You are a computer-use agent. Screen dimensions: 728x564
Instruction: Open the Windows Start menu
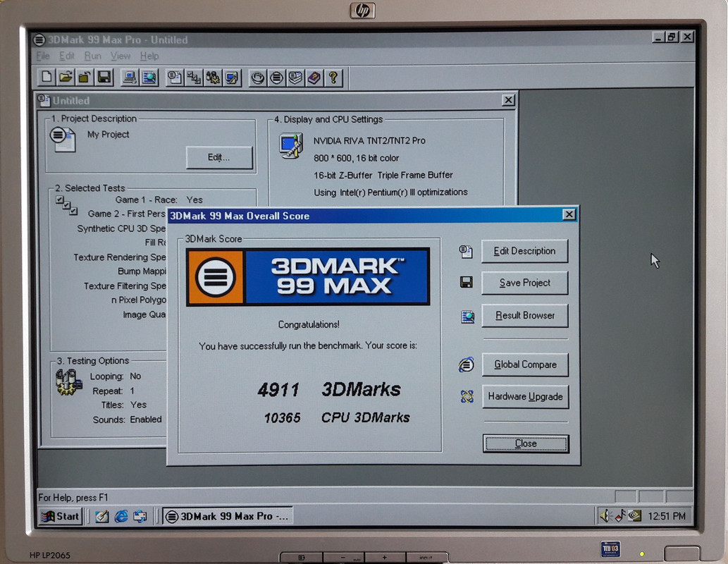click(61, 516)
